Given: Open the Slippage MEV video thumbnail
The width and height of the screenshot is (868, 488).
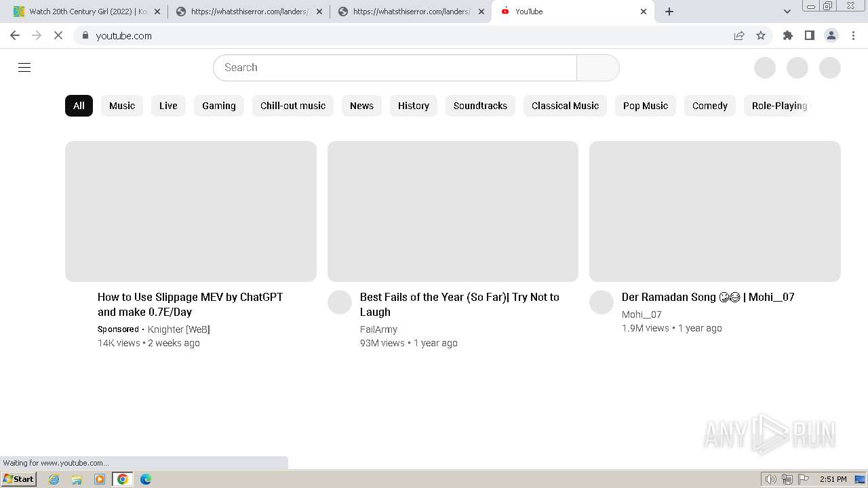Looking at the screenshot, I should [x=191, y=211].
